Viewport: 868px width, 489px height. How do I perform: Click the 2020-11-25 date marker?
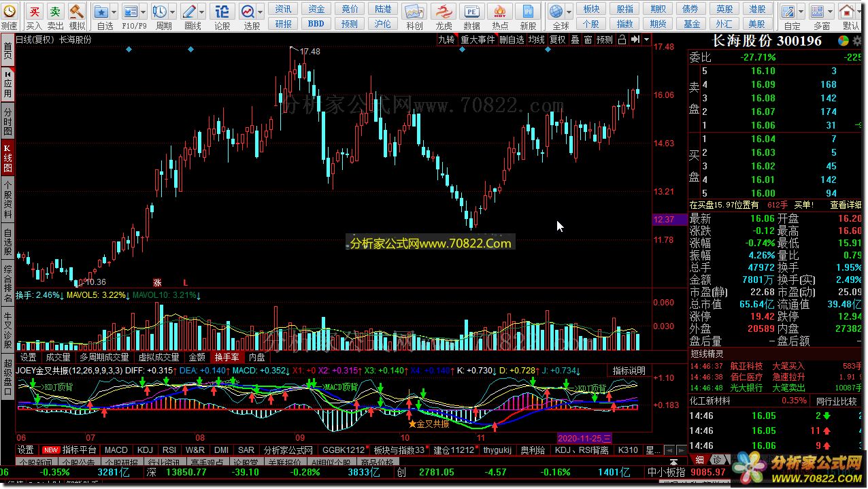pyautogui.click(x=585, y=438)
